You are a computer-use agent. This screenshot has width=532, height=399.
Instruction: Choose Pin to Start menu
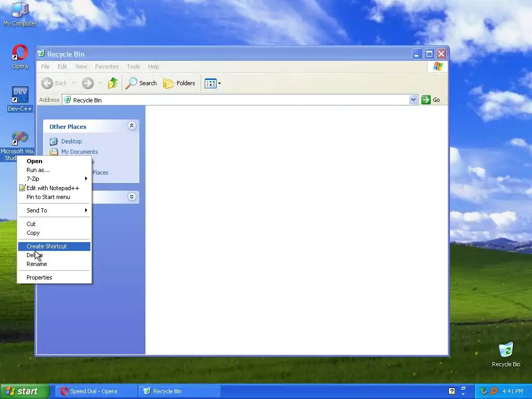[x=54, y=197]
